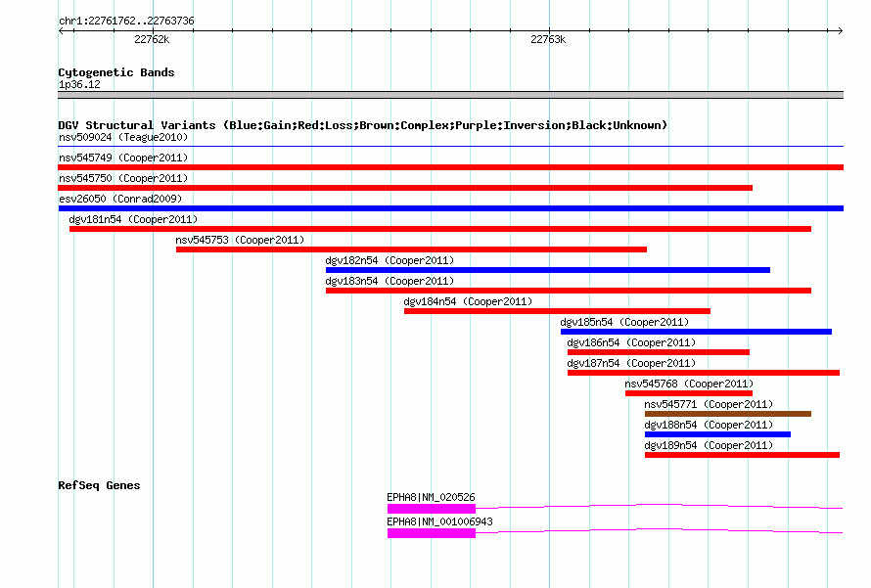The height and width of the screenshot is (588, 871).
Task: Click the 1p36.12 cytogenetic band bar
Action: (450, 95)
